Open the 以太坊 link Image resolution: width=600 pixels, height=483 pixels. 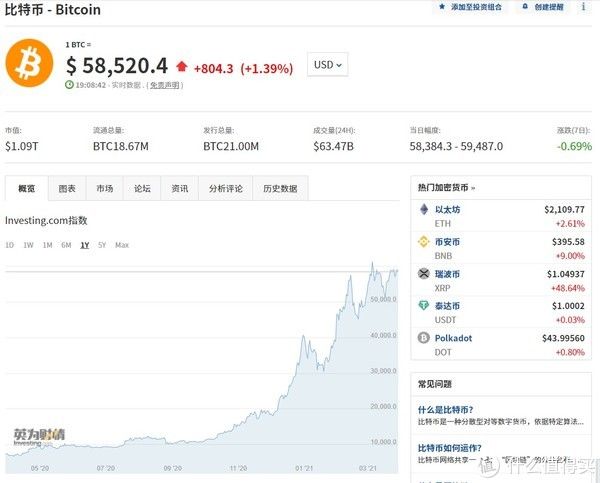point(447,209)
